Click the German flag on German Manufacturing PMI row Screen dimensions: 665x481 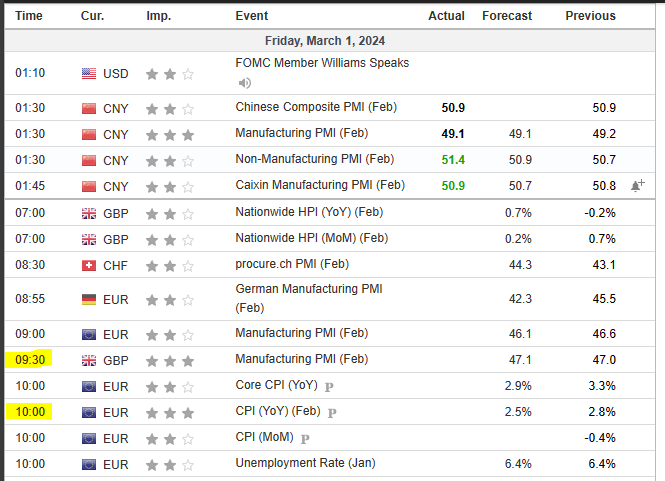[89, 299]
